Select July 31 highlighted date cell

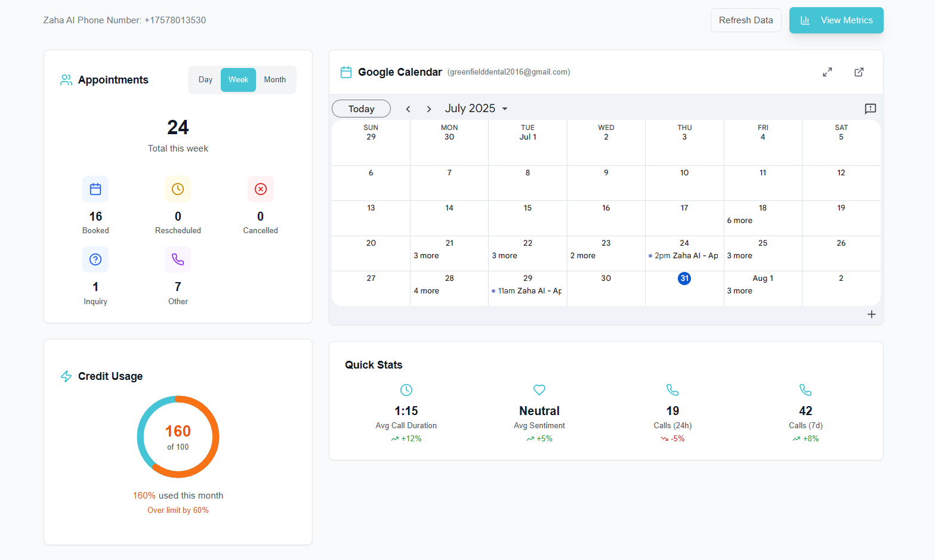[684, 278]
